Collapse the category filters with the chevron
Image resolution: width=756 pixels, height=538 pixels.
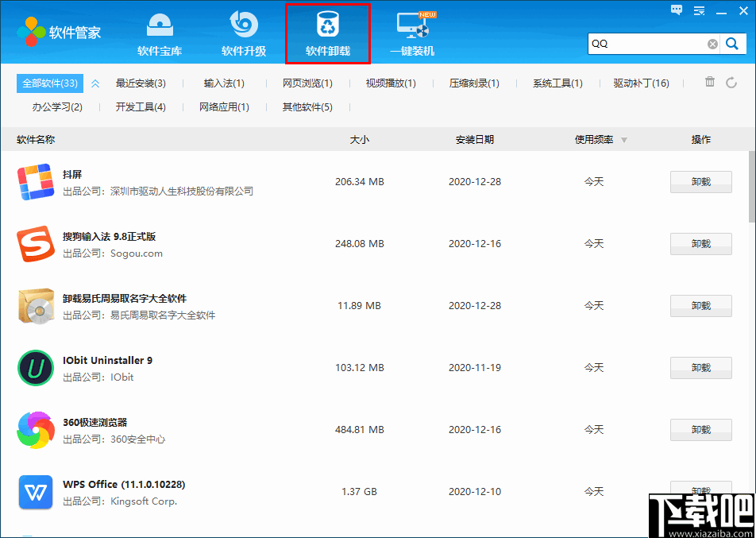pyautogui.click(x=94, y=82)
